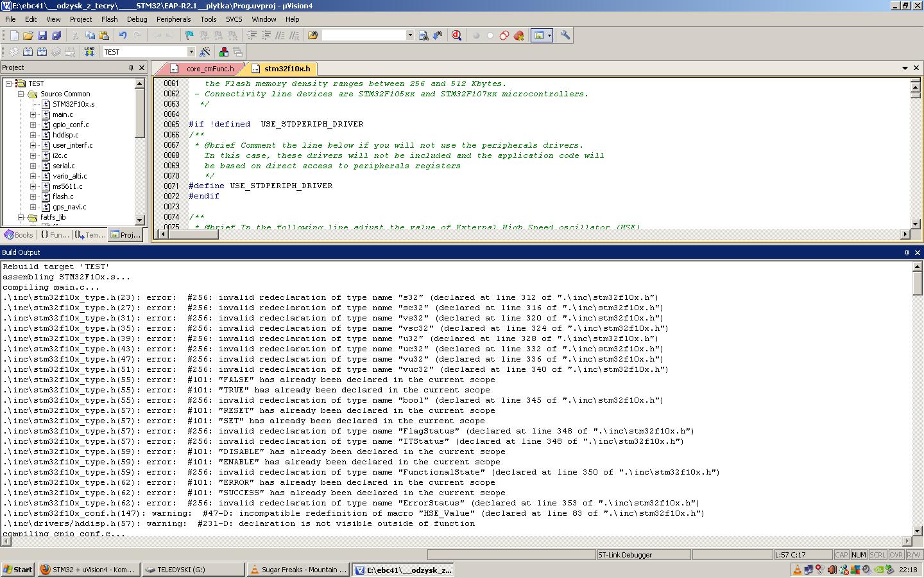This screenshot has width=924, height=578.
Task: Select vario_alti.c in the project tree
Action: [x=69, y=176]
